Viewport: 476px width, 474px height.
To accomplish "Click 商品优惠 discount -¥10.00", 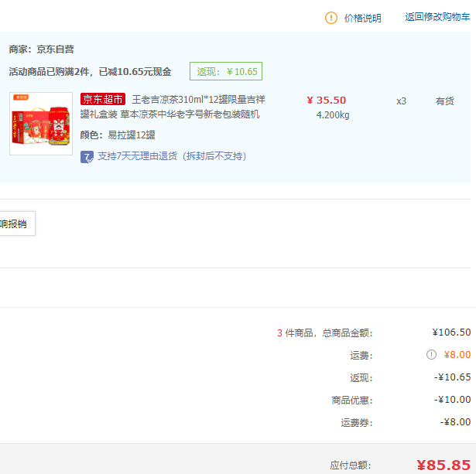I will (x=452, y=400).
